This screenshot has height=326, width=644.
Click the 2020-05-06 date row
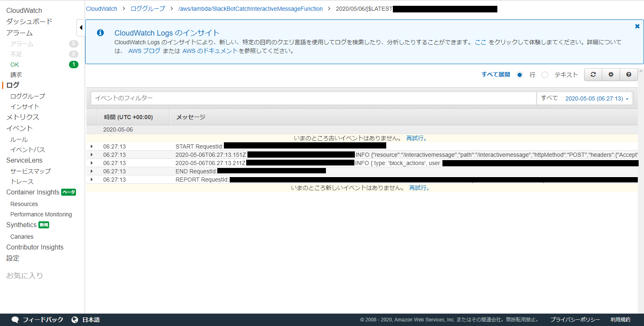(x=362, y=129)
